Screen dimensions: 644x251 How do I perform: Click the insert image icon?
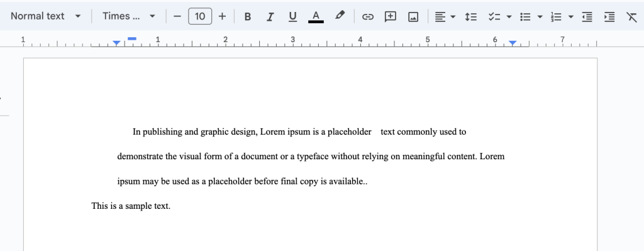click(x=413, y=17)
